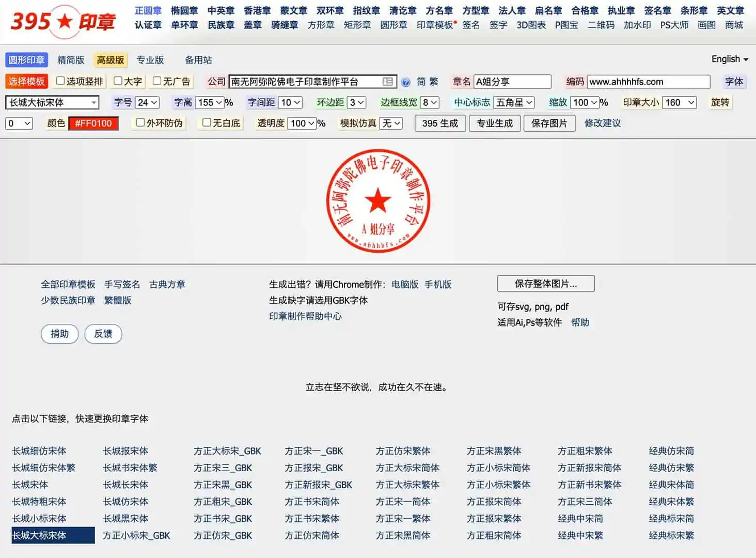Click the keyboard icon inside the company field
This screenshot has width=756, height=558.
click(x=388, y=82)
